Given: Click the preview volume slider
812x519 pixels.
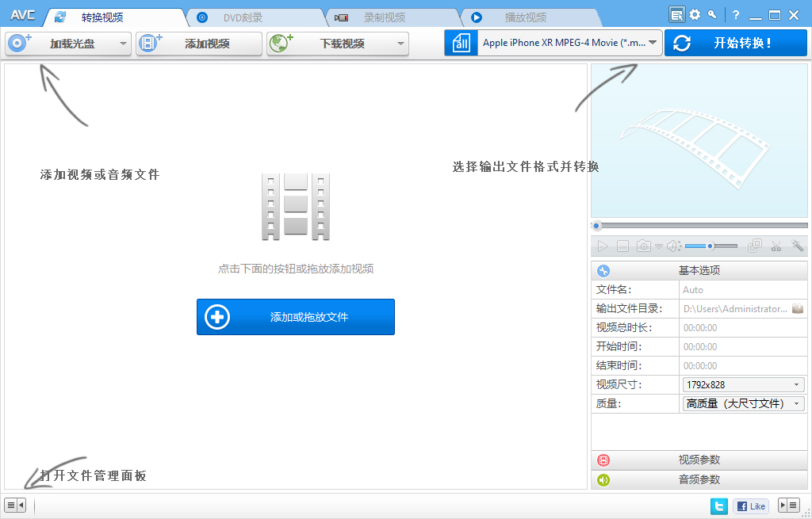Looking at the screenshot, I should coord(711,246).
